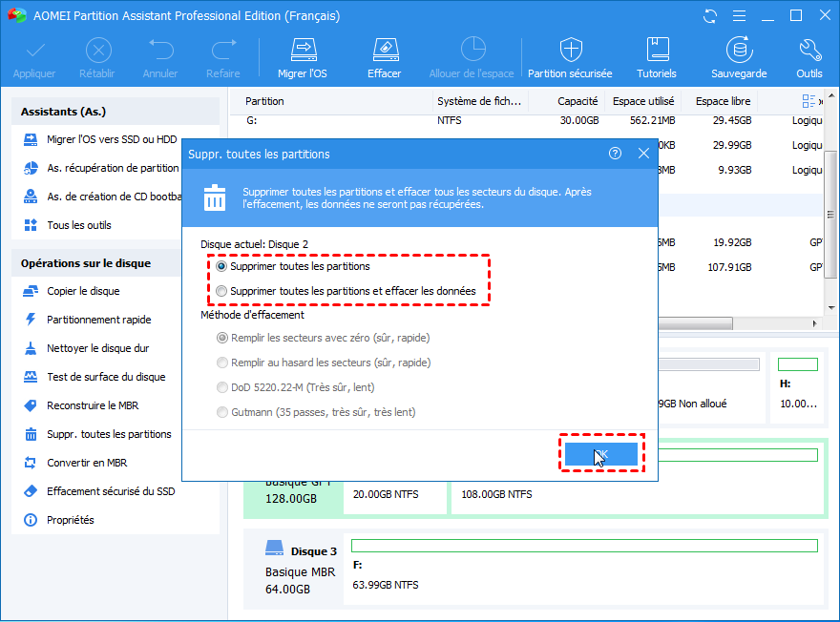Choose Copier le disque operation
The width and height of the screenshot is (840, 622).
click(x=72, y=291)
